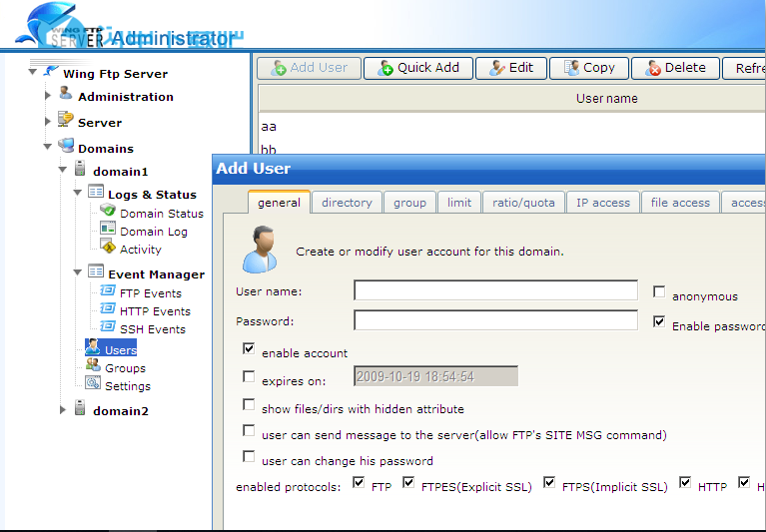Click the Edit user pencil icon

coord(496,68)
